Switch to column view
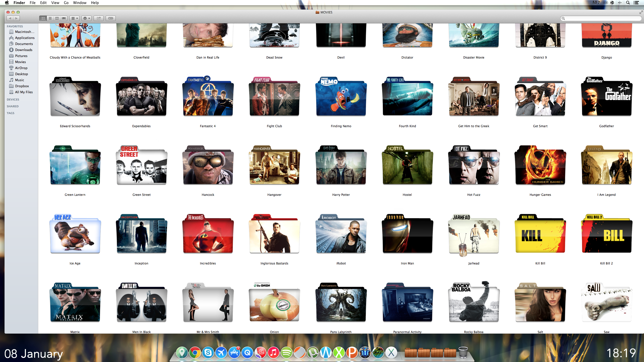This screenshot has width=644, height=362. (x=57, y=18)
